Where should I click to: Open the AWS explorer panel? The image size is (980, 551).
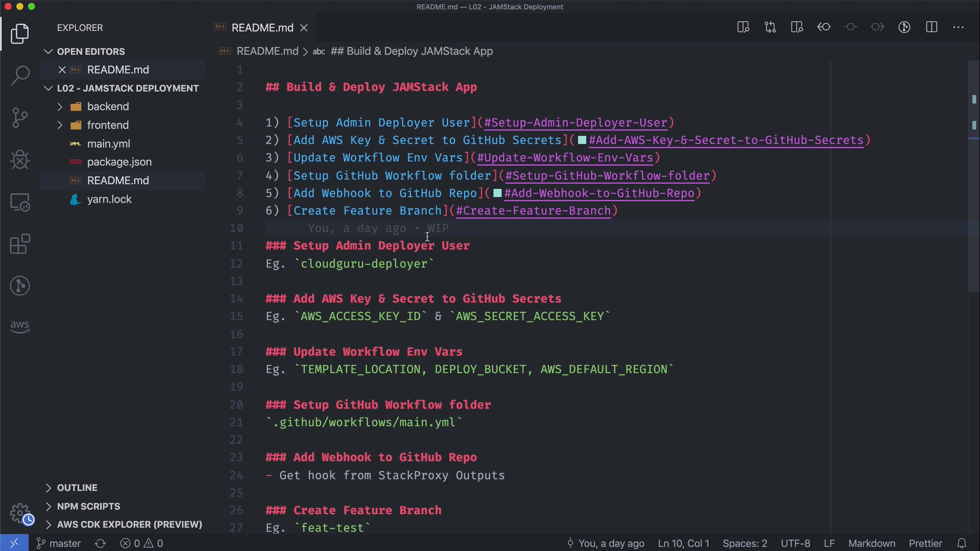(x=20, y=326)
